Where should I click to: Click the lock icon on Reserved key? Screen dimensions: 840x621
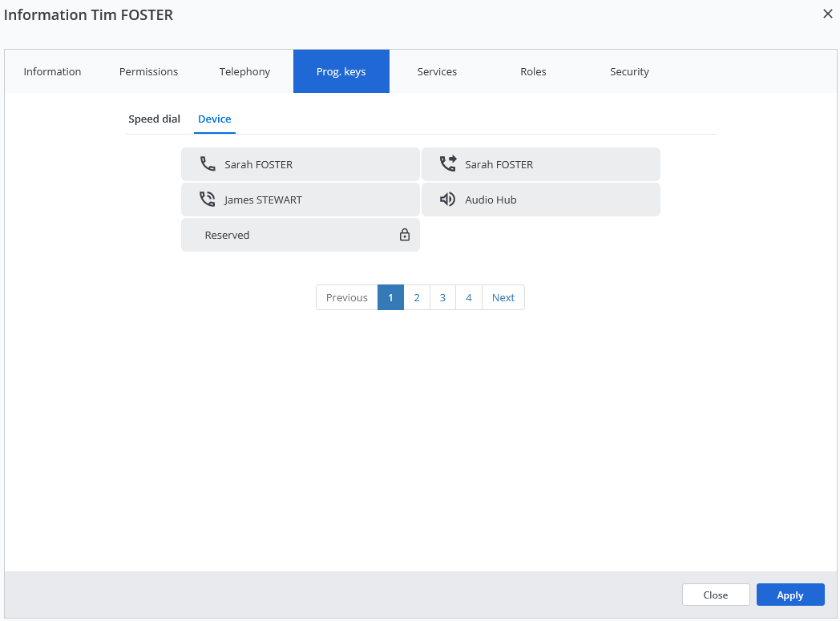[x=405, y=235]
